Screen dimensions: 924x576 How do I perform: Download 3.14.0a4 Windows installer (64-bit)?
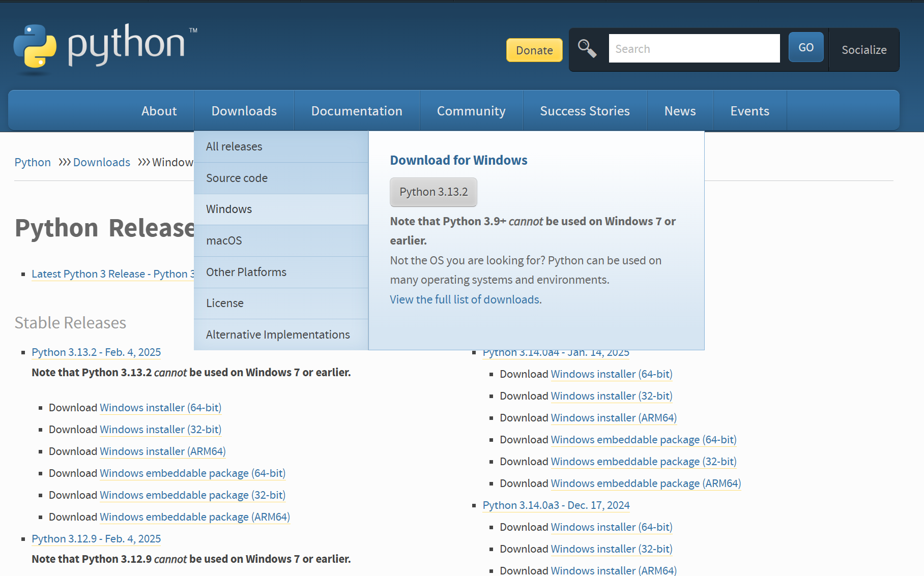pyautogui.click(x=612, y=374)
